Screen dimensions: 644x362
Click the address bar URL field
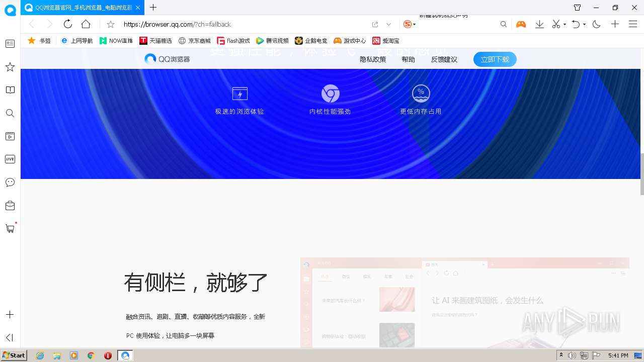pos(244,24)
